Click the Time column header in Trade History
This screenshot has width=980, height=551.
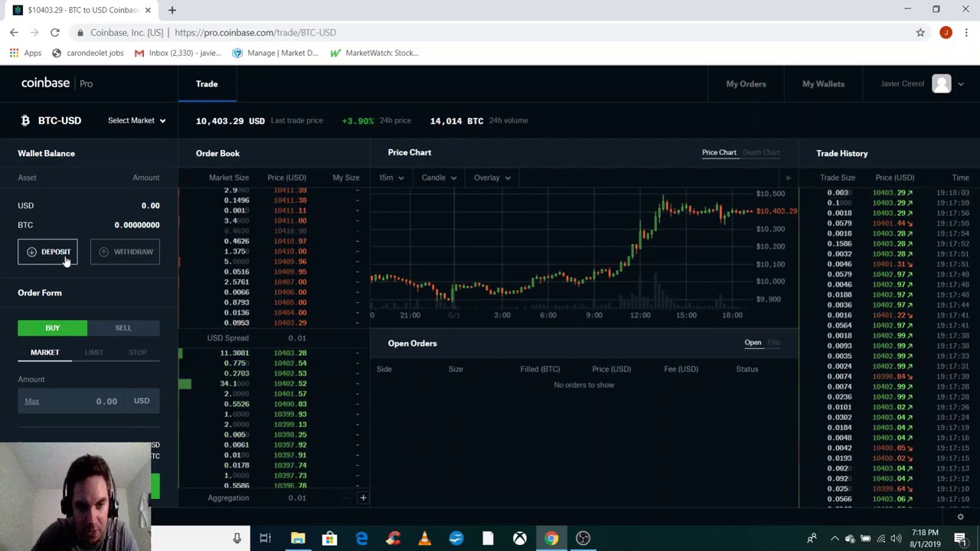click(960, 178)
